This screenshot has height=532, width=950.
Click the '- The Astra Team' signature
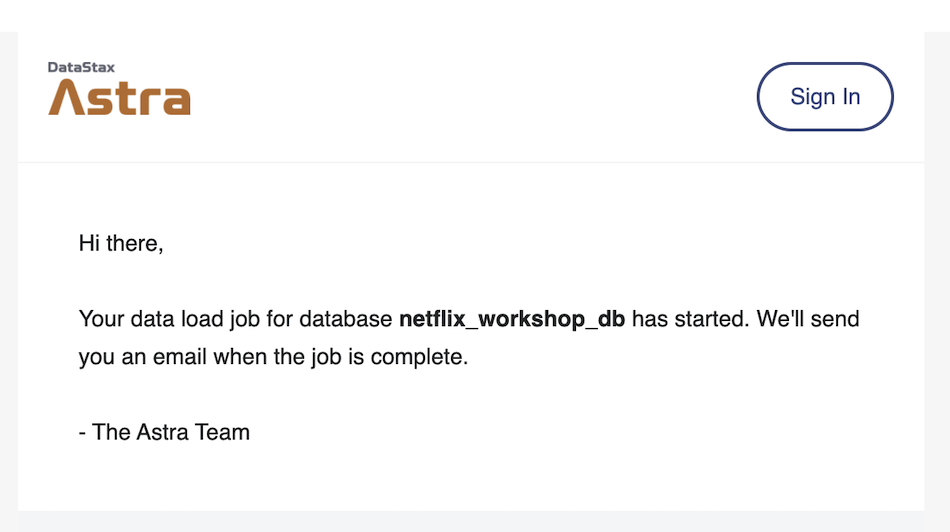(x=164, y=432)
